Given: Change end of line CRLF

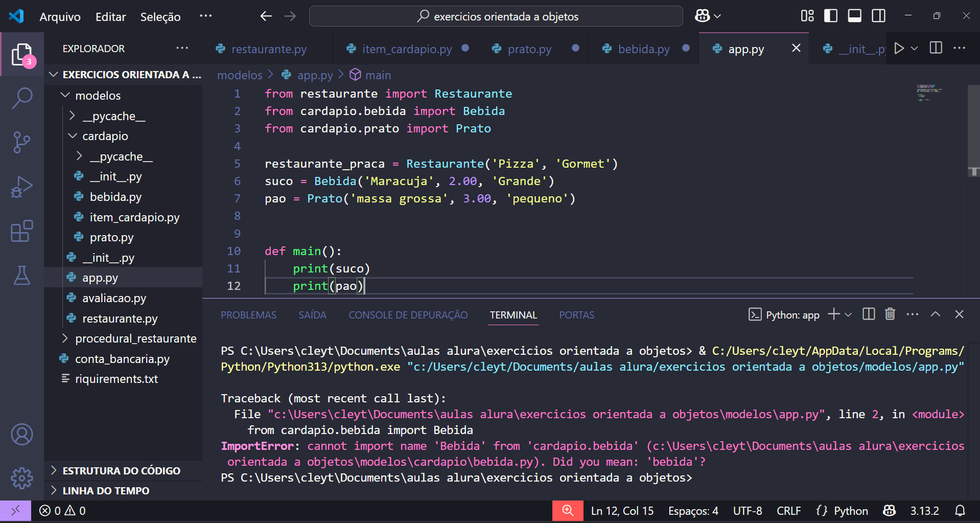Looking at the screenshot, I should [788, 511].
